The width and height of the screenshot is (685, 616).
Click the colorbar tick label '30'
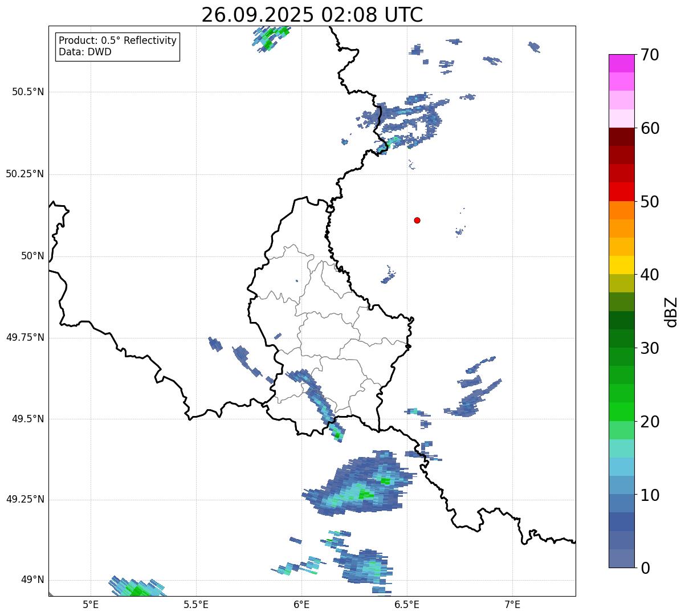click(x=650, y=348)
